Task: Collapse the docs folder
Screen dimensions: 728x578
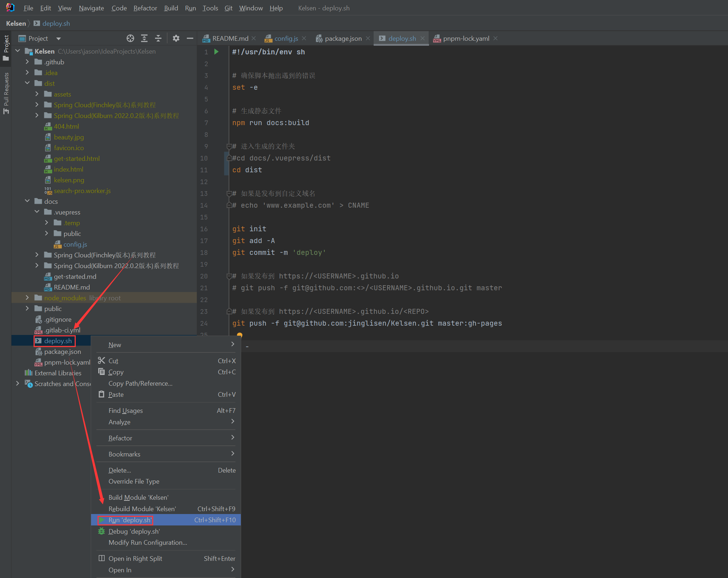Action: pos(27,201)
